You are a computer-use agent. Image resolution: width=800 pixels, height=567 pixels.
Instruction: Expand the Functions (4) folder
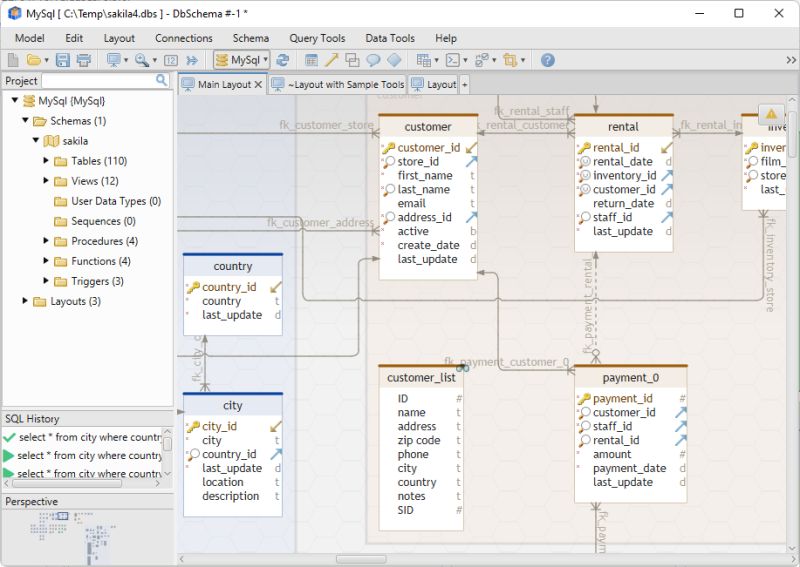tap(46, 261)
